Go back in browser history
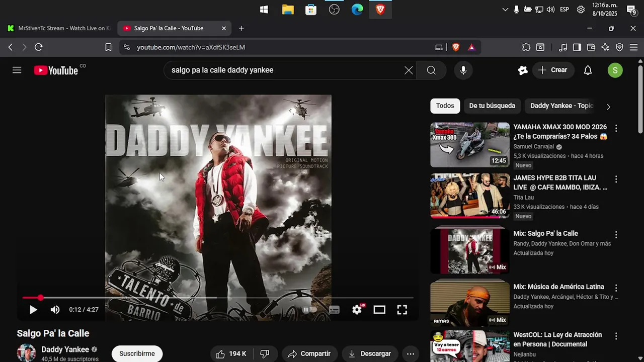The height and width of the screenshot is (362, 644). [x=11, y=47]
